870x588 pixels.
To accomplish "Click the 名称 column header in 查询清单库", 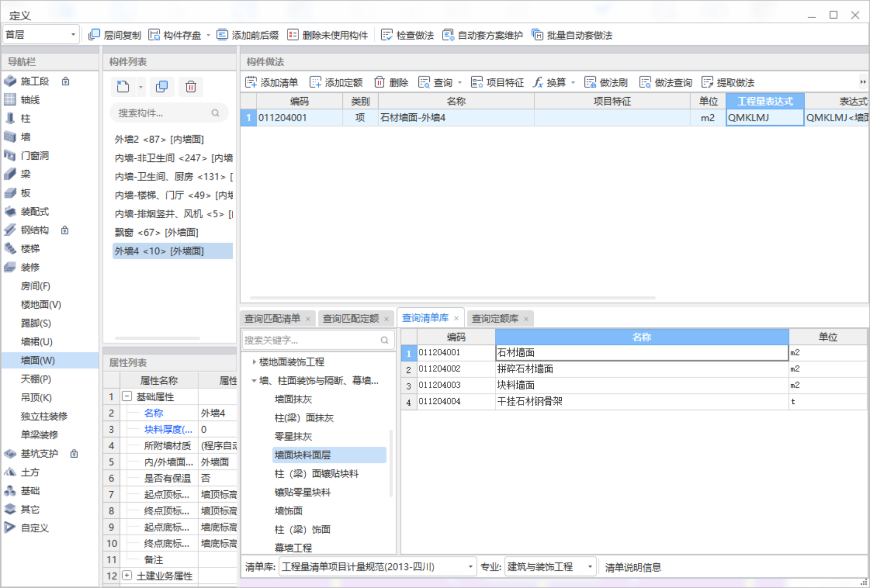I will (x=642, y=337).
